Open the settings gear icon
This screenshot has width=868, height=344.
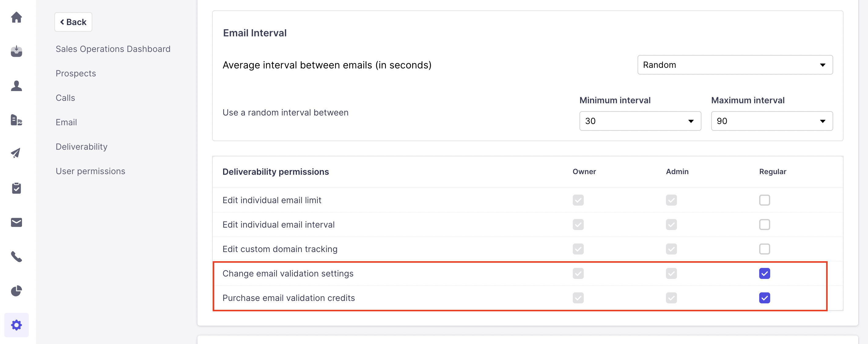tap(17, 325)
